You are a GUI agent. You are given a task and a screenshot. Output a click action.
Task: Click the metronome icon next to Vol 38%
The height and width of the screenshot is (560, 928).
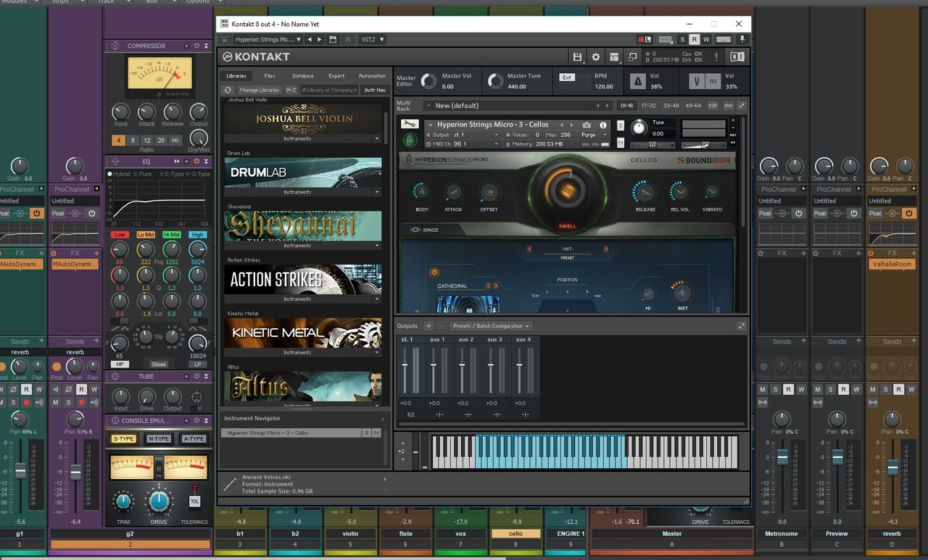click(638, 81)
